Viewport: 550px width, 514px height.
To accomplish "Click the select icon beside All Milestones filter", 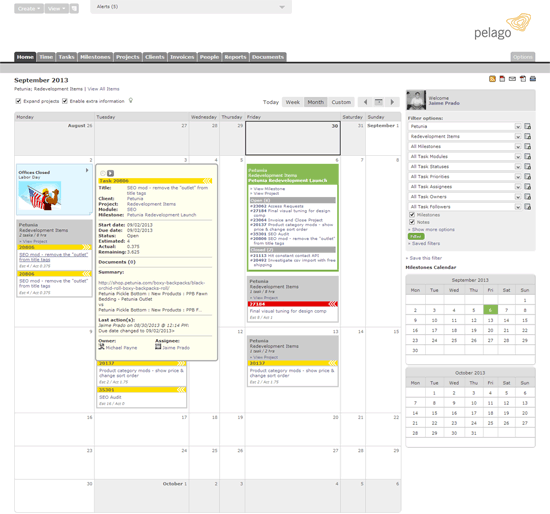I will (x=527, y=146).
